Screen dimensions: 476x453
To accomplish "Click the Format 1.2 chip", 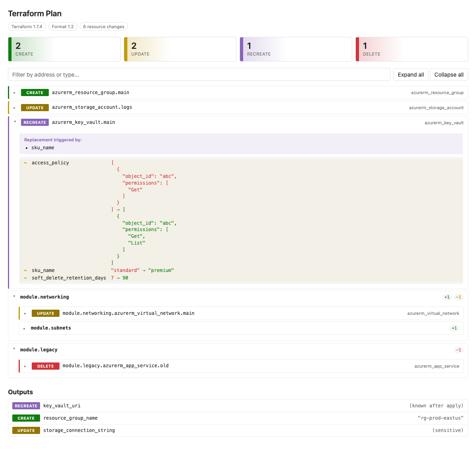I will tap(63, 27).
